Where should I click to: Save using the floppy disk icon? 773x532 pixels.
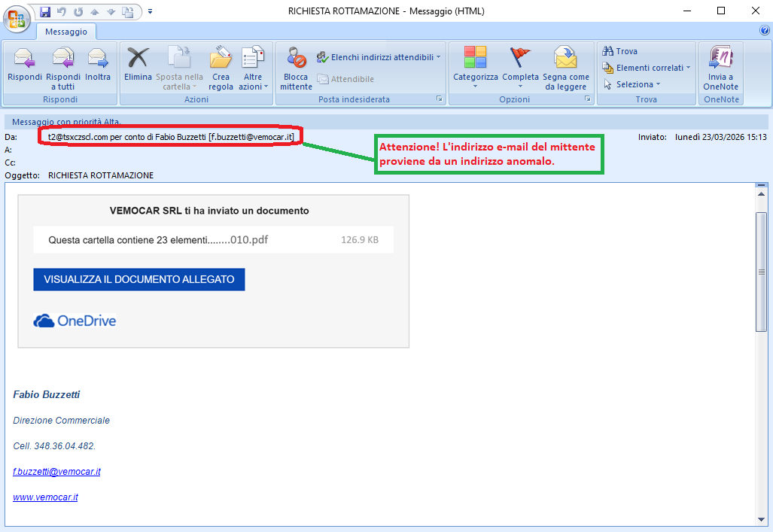tap(45, 11)
